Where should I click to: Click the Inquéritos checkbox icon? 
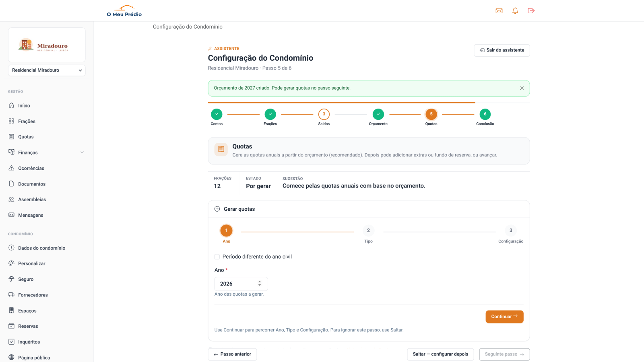coord(11,342)
